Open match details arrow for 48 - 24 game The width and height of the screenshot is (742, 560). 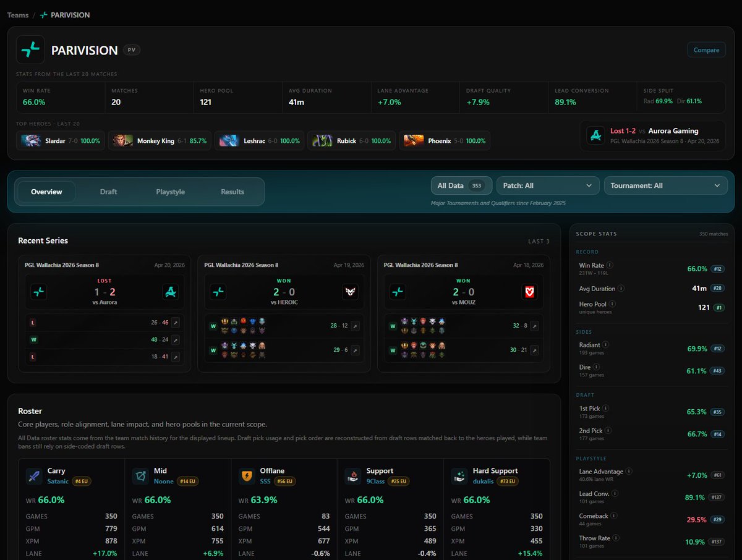[x=176, y=340]
